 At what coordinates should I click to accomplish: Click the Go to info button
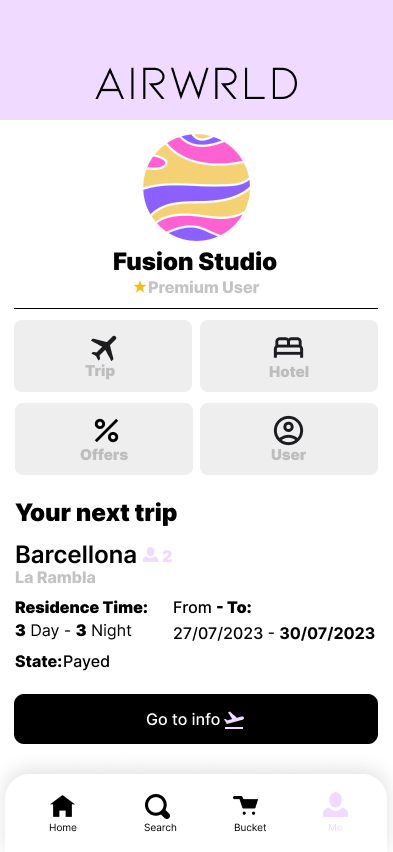tap(196, 719)
